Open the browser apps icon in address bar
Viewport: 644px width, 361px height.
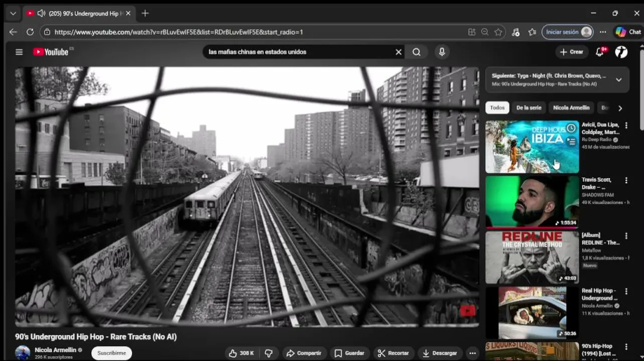click(471, 32)
